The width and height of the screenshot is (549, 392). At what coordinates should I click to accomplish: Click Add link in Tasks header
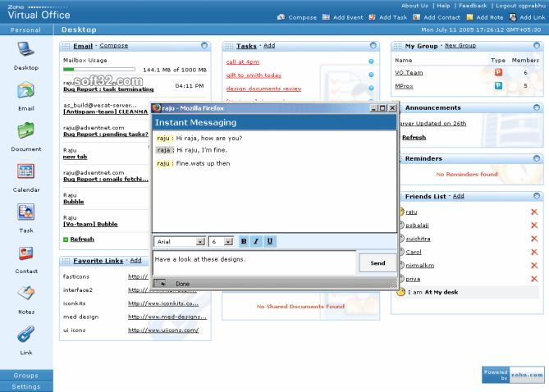click(269, 45)
